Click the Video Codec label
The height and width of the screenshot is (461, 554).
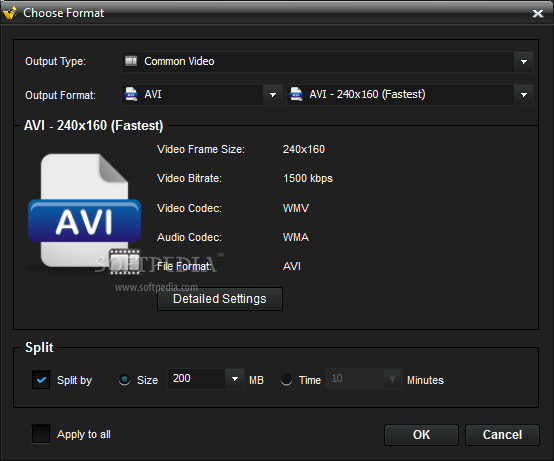point(189,208)
